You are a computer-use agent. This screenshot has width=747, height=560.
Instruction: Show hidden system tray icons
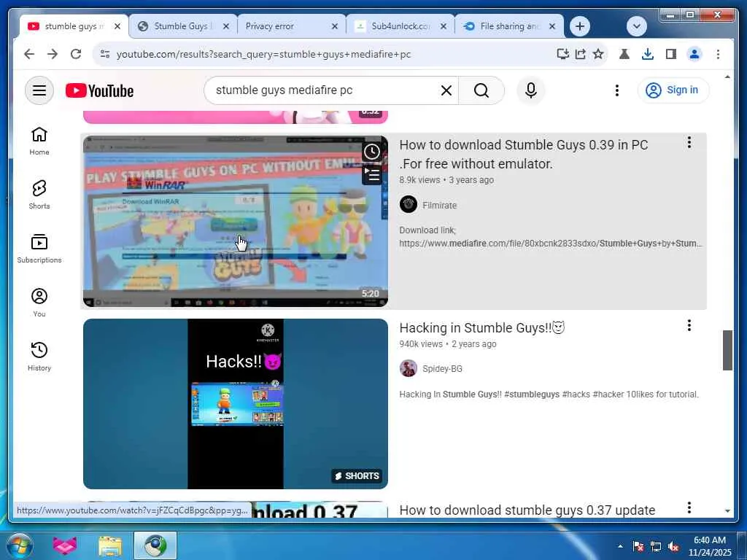(620, 546)
